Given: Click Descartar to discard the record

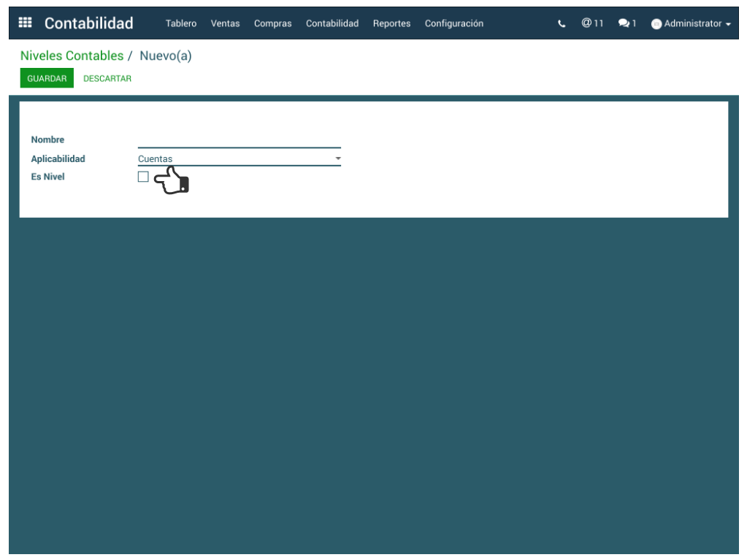Looking at the screenshot, I should [x=107, y=78].
